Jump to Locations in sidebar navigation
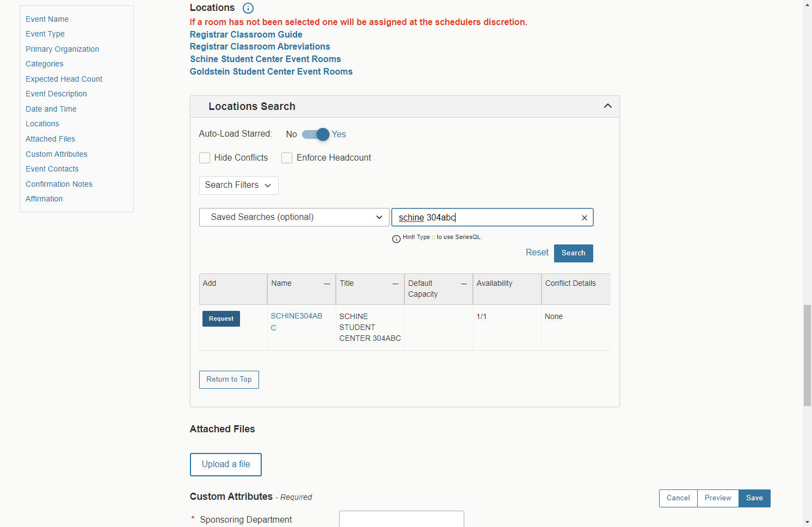Image resolution: width=812 pixels, height=527 pixels. [42, 124]
